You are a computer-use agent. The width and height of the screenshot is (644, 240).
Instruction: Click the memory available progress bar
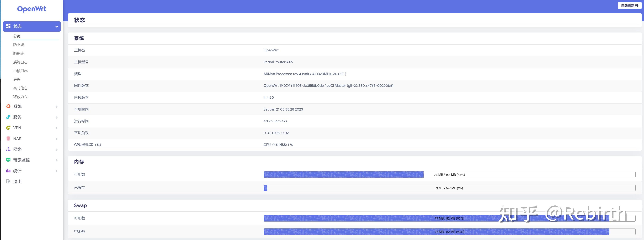click(x=449, y=174)
